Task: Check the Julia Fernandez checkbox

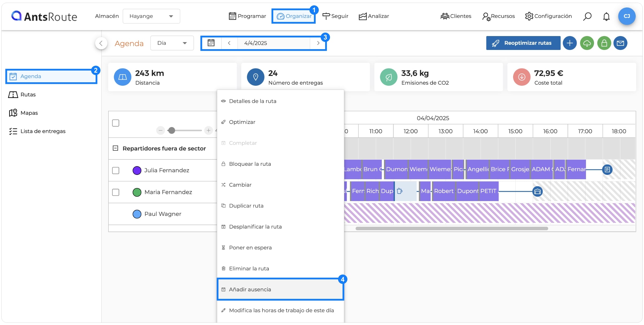Action: (x=116, y=170)
